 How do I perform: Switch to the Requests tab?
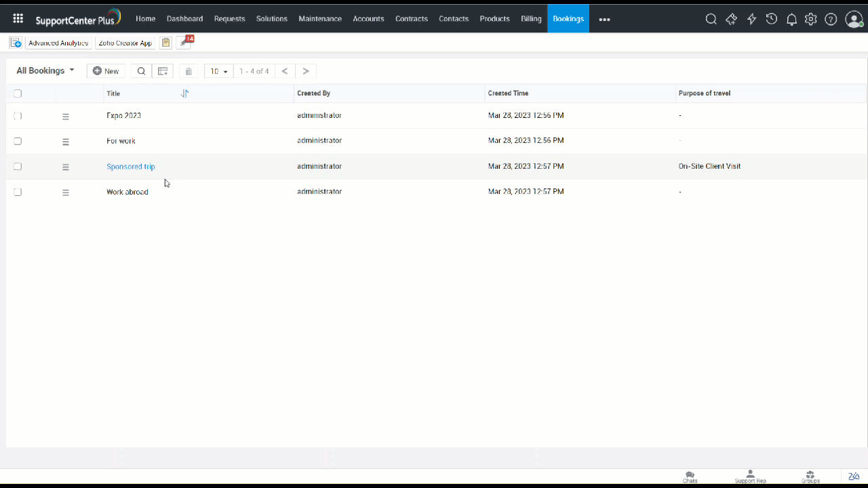point(229,19)
